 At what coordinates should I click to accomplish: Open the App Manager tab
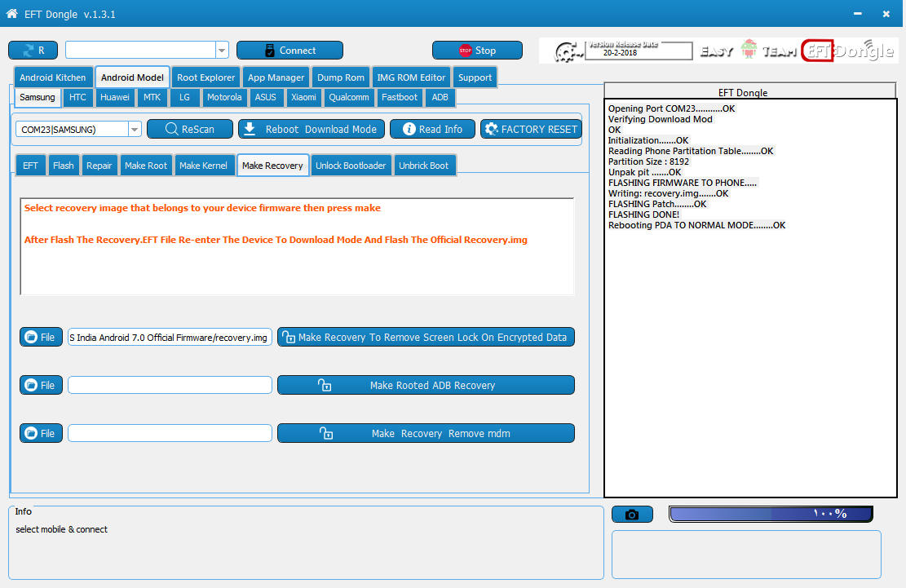pyautogui.click(x=276, y=77)
